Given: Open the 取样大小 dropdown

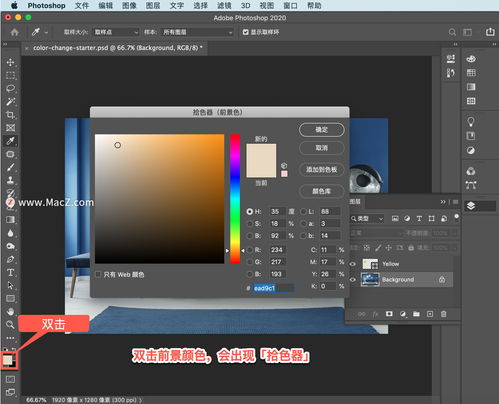Looking at the screenshot, I should (116, 32).
